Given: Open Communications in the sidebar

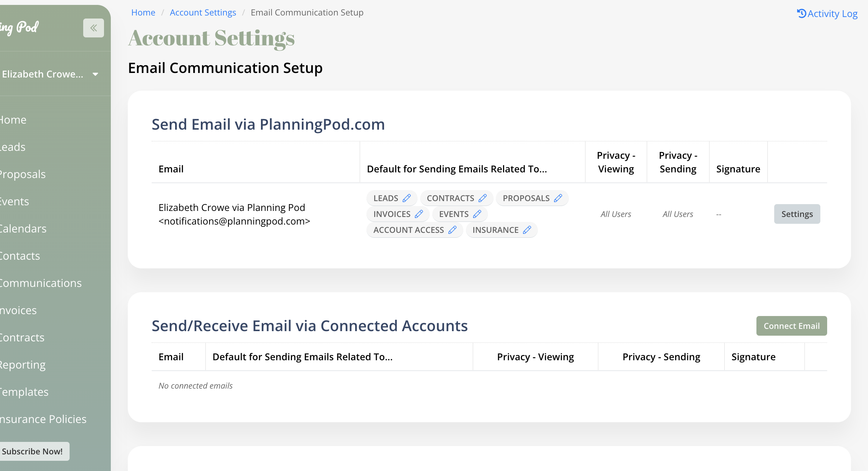Looking at the screenshot, I should 40,283.
